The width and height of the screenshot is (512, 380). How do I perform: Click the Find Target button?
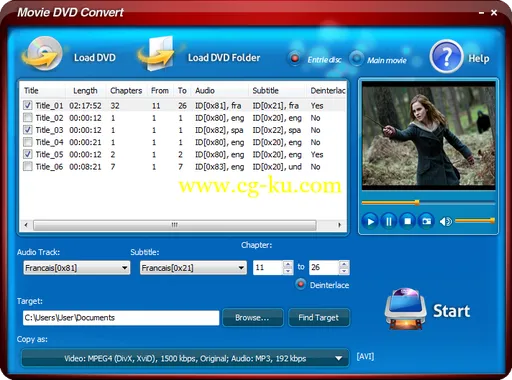[x=319, y=317]
